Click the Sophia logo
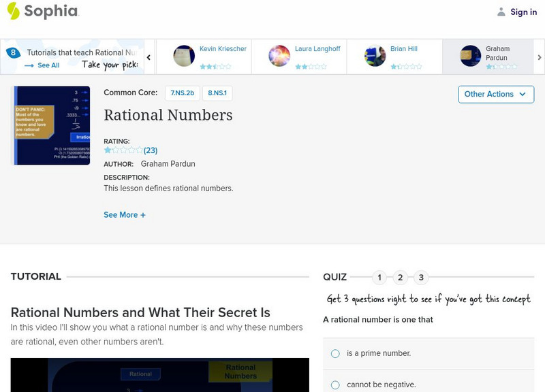The height and width of the screenshot is (392, 545). point(41,12)
